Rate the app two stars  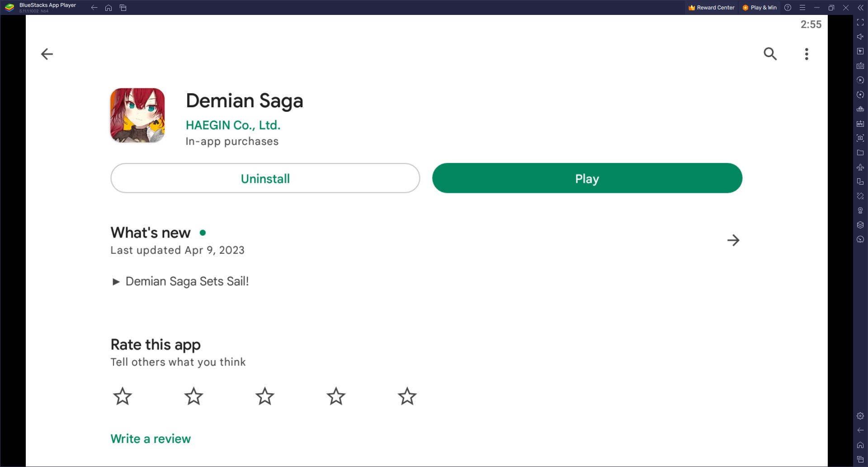(x=194, y=396)
